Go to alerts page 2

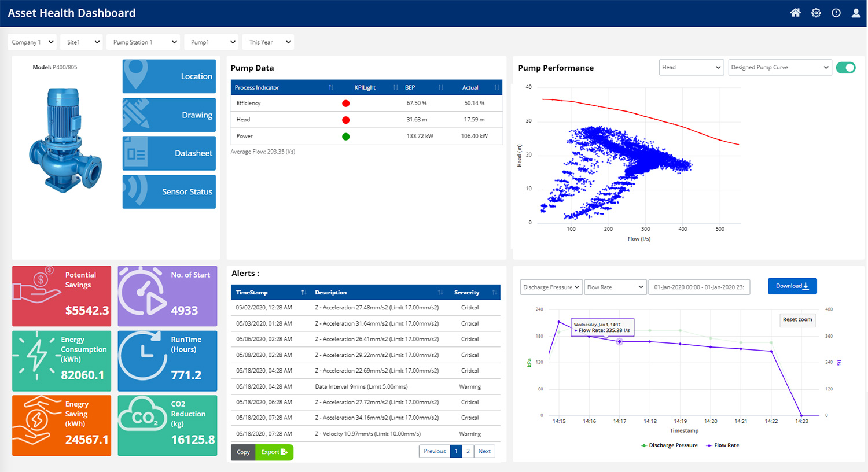point(468,451)
